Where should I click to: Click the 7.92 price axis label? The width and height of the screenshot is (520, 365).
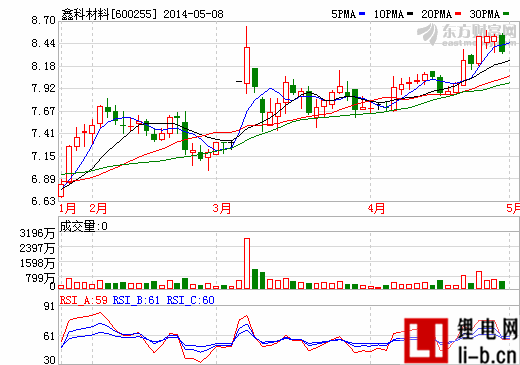(x=43, y=88)
